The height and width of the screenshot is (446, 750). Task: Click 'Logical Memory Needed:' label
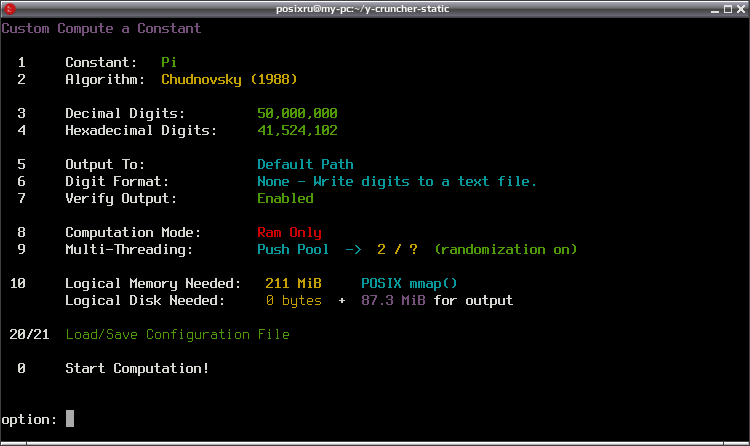pos(153,284)
